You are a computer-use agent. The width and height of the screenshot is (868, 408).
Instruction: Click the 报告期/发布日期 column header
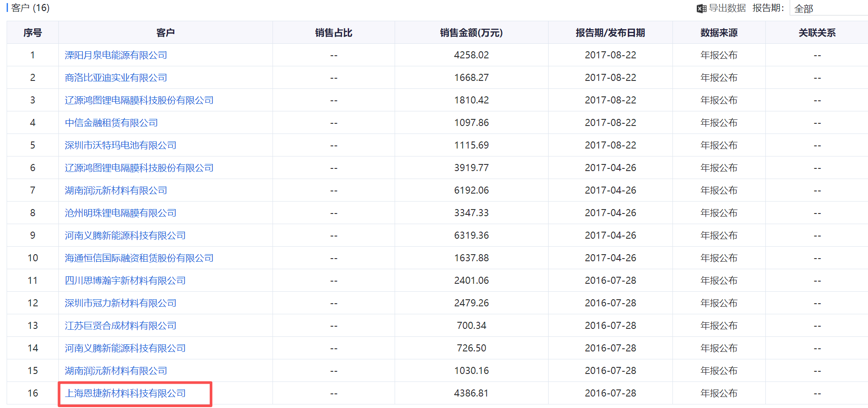610,33
